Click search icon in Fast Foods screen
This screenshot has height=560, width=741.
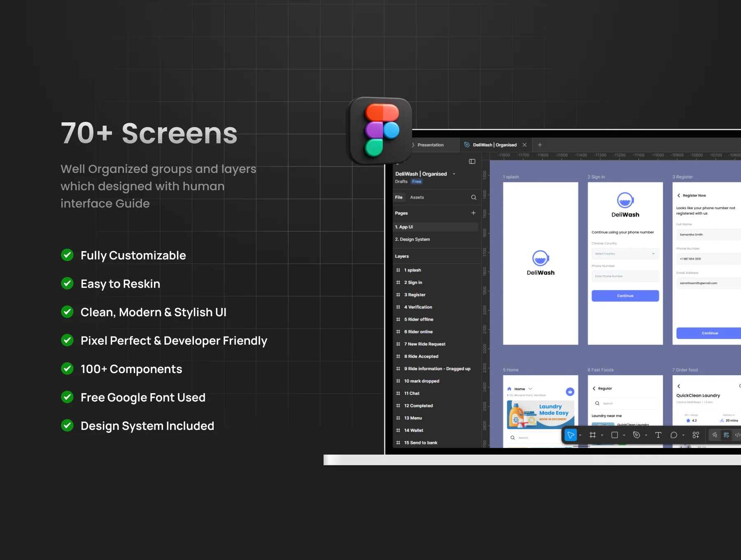click(597, 404)
